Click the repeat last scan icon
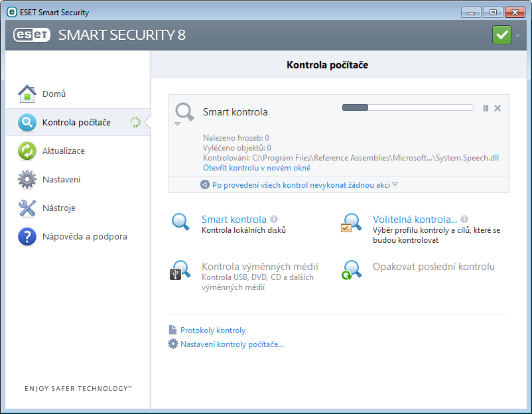Image resolution: width=532 pixels, height=414 pixels. (x=352, y=270)
